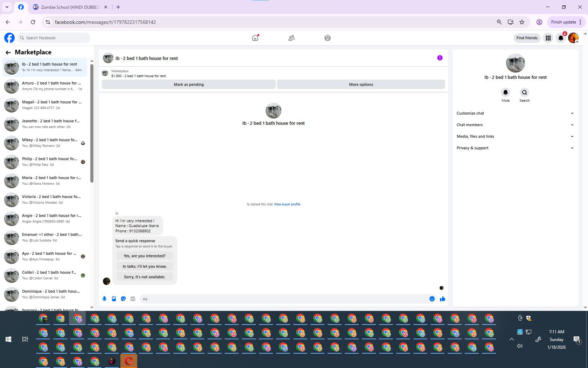Open Magali conversation in list
The height and width of the screenshot is (368, 588).
[x=45, y=105]
